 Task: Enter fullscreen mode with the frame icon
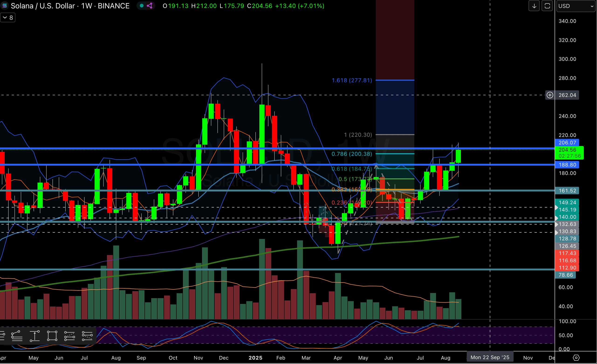click(547, 6)
